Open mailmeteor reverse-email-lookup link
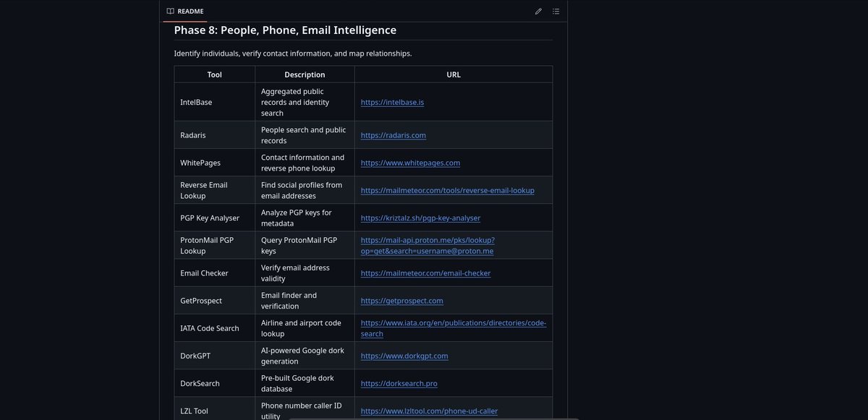The width and height of the screenshot is (868, 420). pyautogui.click(x=448, y=190)
